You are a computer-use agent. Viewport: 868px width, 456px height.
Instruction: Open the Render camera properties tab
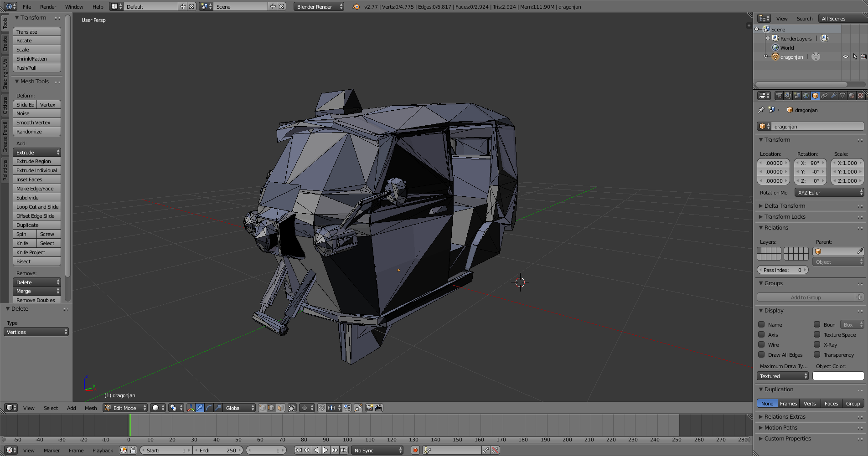click(779, 96)
